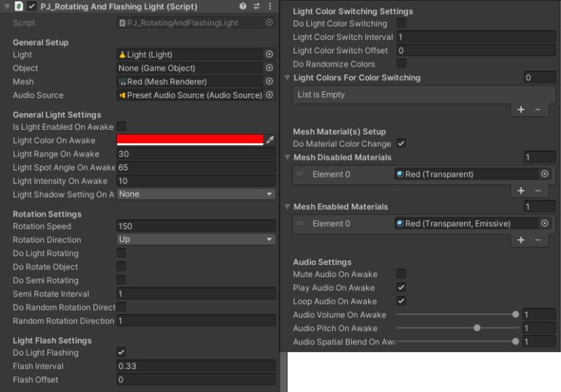Collapse the PJ_Rotating And Flashing Light component

[x=6, y=6]
